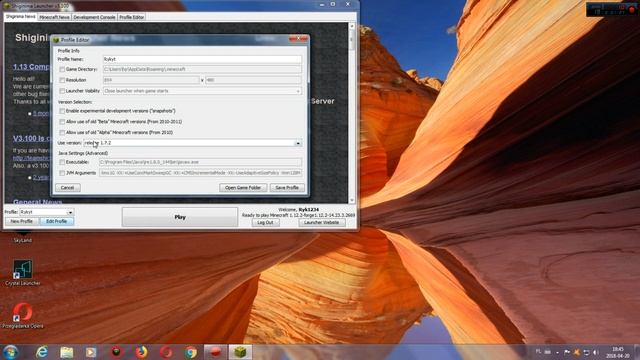
Task: Launch Internet Explorer from the taskbar
Action: click(x=42, y=352)
